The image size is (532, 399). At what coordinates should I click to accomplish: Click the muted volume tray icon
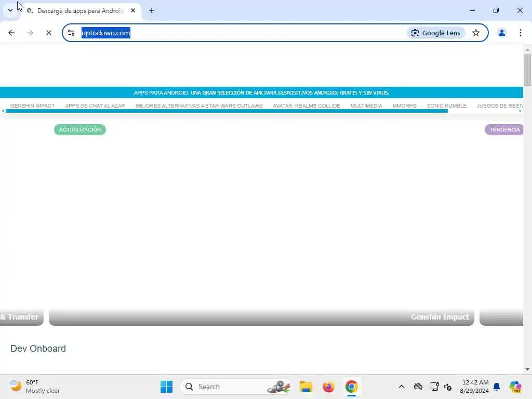point(447,387)
